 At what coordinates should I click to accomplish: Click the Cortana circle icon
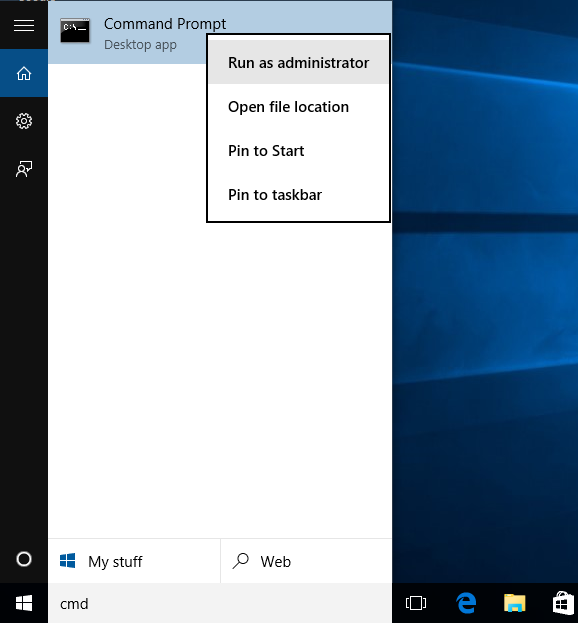(x=24, y=559)
